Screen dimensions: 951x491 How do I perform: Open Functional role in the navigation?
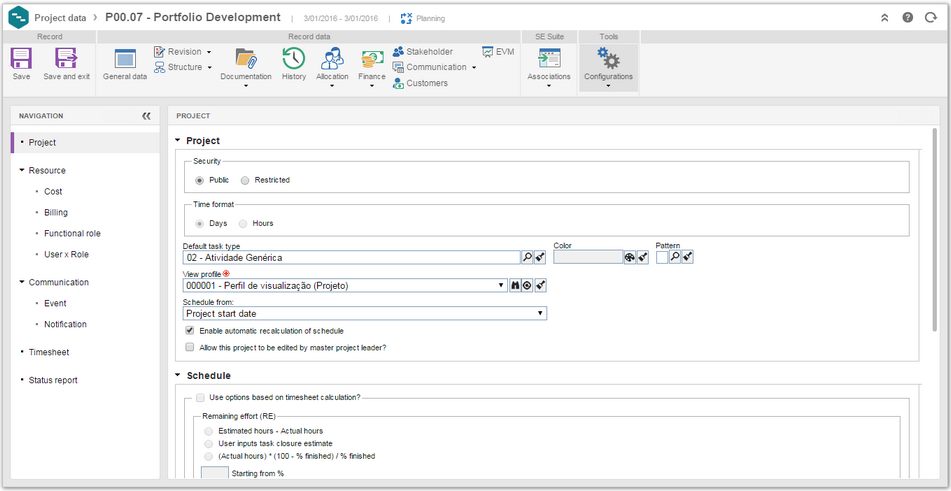(73, 233)
